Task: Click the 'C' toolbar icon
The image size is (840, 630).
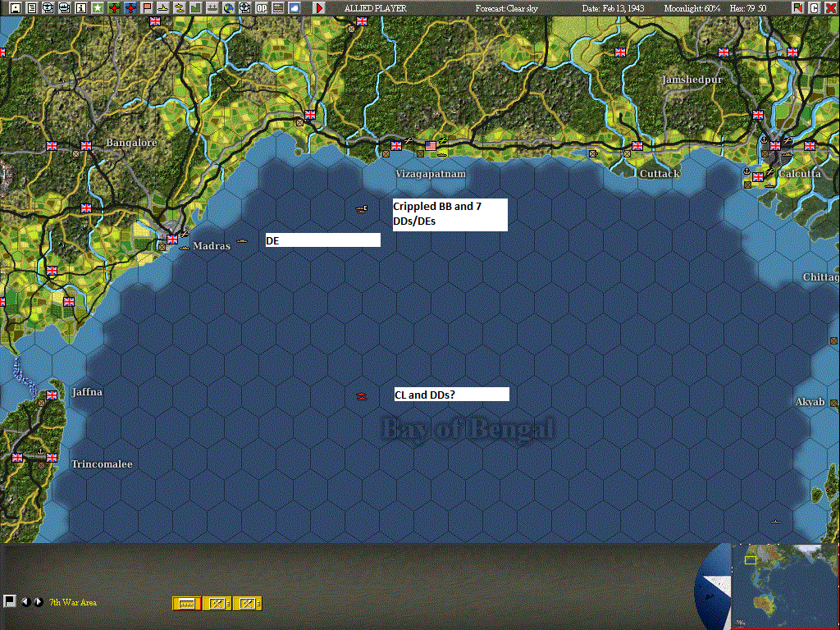Action: coord(815,8)
